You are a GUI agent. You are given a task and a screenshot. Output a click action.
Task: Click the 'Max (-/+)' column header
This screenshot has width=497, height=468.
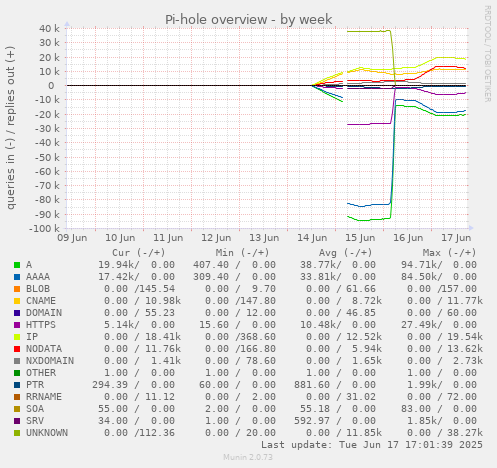(450, 253)
